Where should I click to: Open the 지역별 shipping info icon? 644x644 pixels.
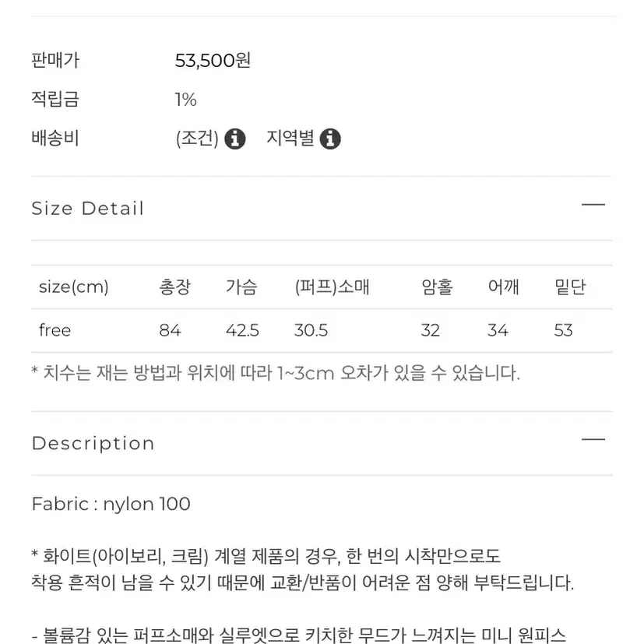[x=330, y=139]
